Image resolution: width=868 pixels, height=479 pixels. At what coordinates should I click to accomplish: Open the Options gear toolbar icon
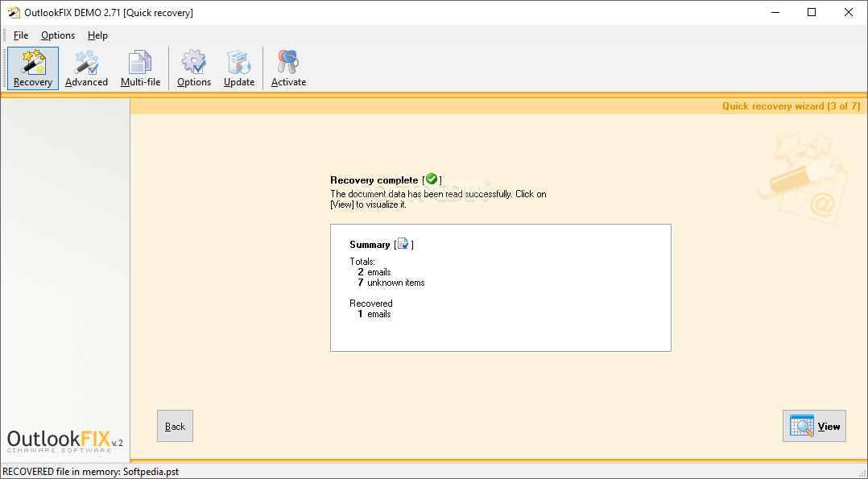[x=194, y=68]
